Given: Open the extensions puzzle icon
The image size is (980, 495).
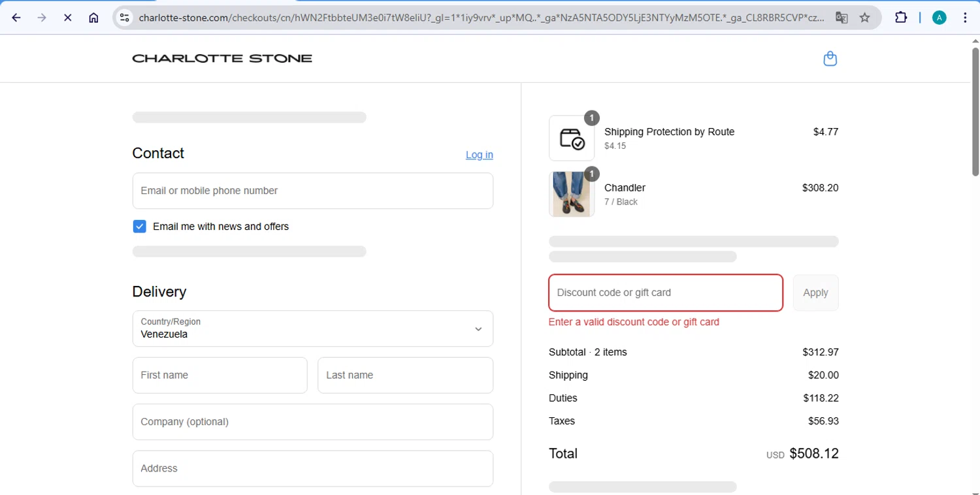Looking at the screenshot, I should point(901,18).
